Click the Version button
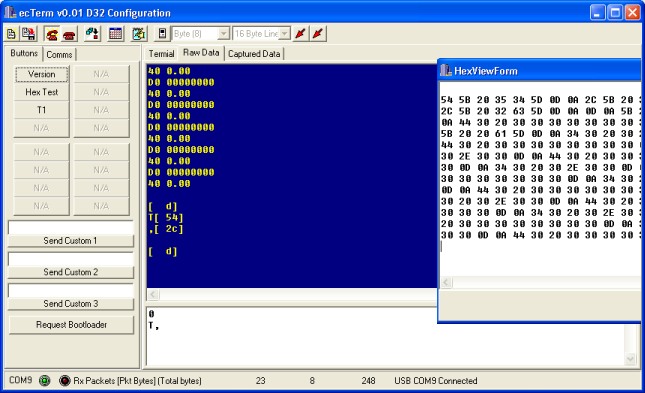 click(x=42, y=74)
